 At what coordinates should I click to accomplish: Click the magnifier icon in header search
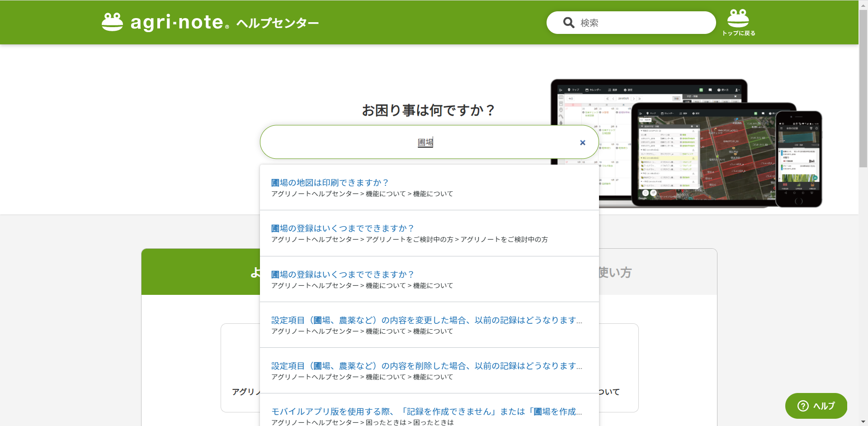pyautogui.click(x=568, y=23)
